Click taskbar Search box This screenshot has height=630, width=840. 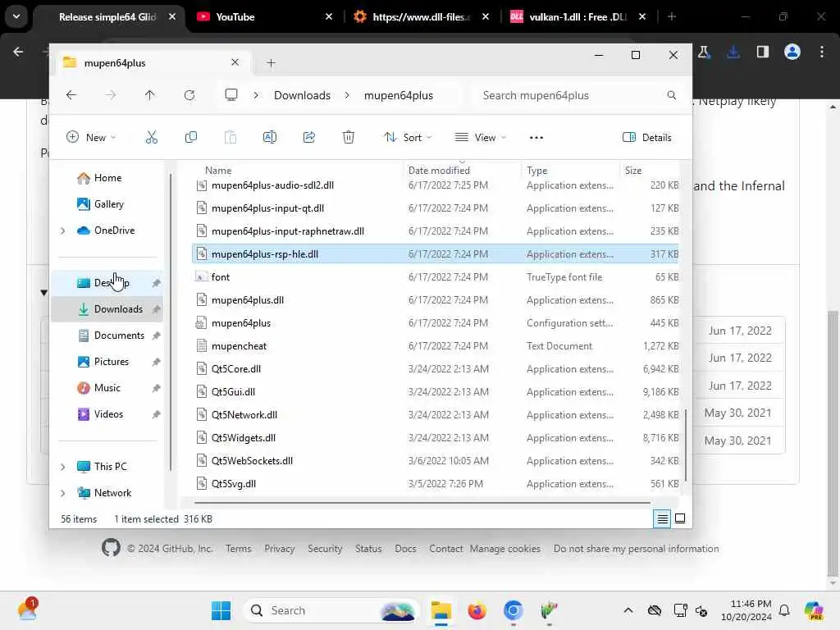(331, 610)
